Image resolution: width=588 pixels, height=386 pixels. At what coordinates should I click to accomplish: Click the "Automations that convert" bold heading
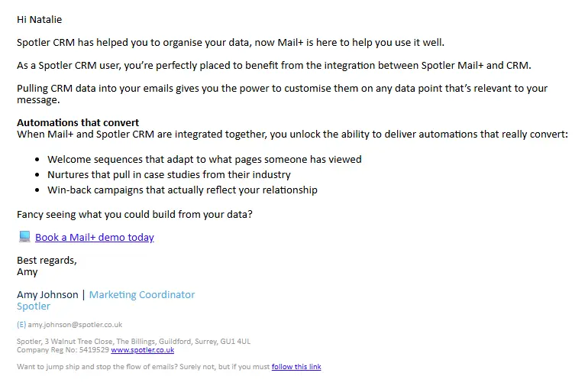[78, 122]
